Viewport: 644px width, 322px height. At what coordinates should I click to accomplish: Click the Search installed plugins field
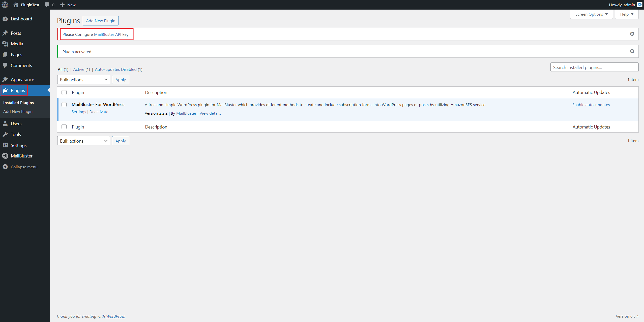coord(594,67)
